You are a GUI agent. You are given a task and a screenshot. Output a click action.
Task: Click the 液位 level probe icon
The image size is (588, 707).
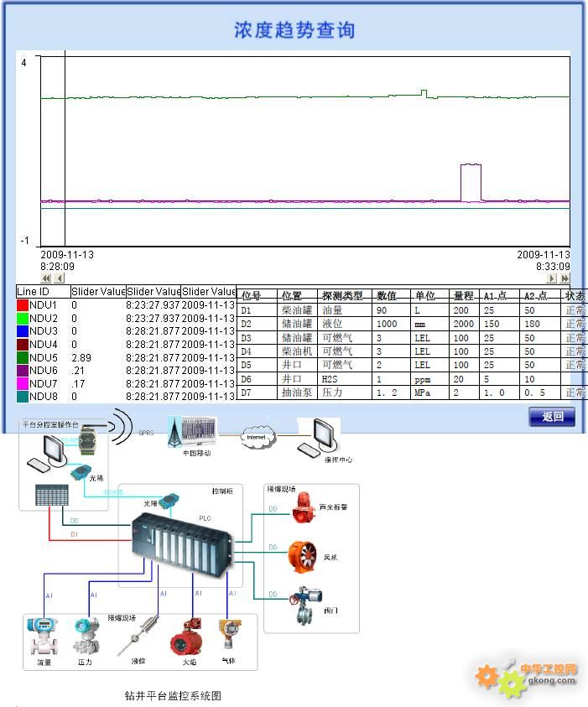[138, 636]
